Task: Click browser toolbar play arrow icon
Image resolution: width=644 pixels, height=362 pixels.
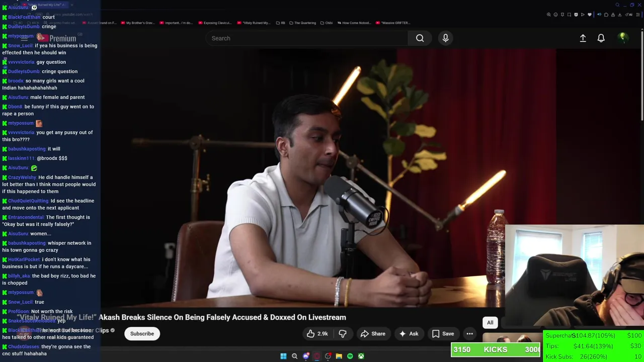Action: (x=583, y=15)
